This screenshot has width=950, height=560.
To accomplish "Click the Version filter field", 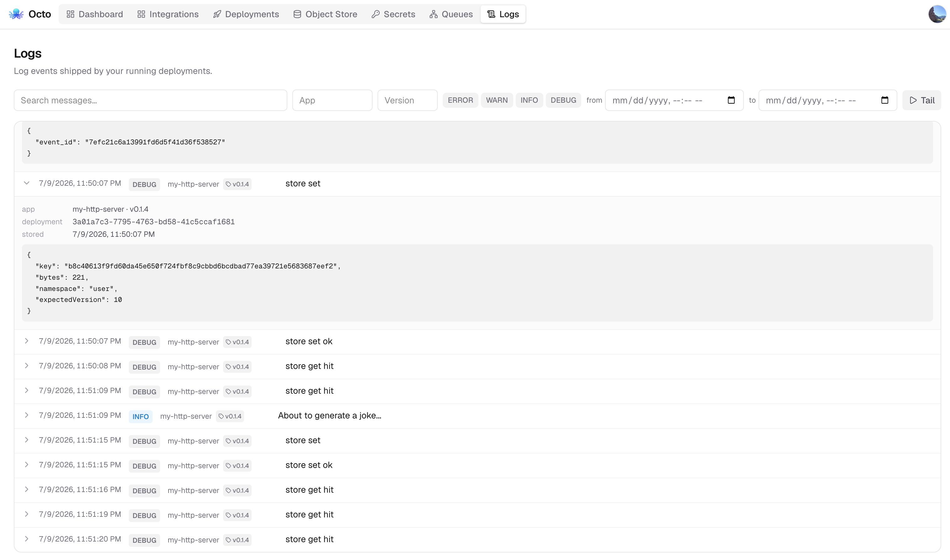I will [407, 100].
